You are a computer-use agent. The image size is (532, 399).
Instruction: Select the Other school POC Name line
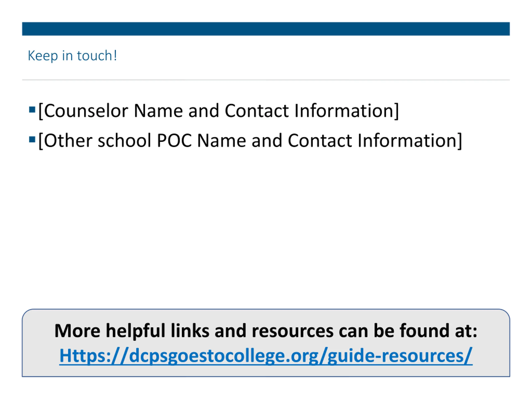250,141
